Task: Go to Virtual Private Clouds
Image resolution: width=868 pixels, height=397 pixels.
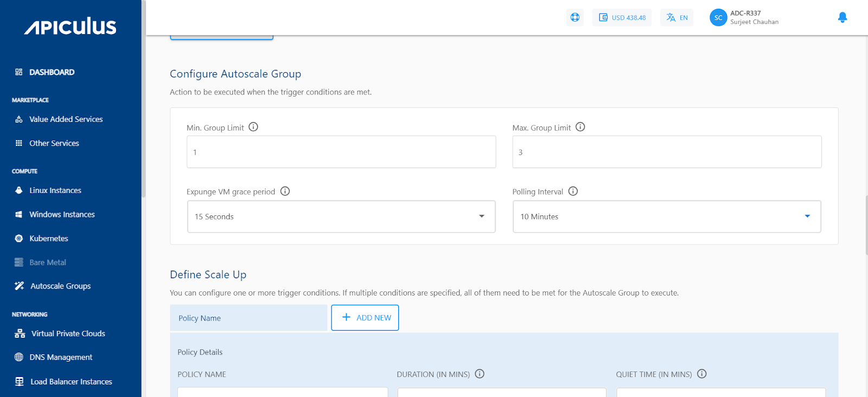Action: click(x=68, y=334)
